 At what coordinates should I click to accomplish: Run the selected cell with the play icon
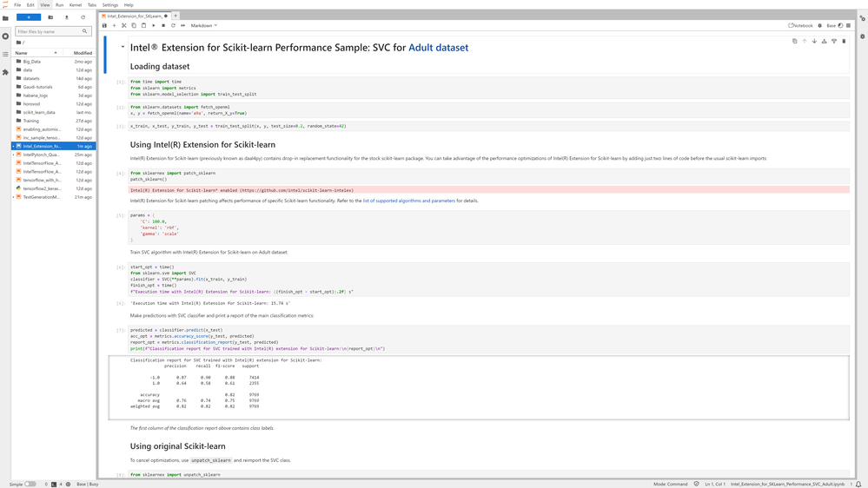click(x=154, y=26)
